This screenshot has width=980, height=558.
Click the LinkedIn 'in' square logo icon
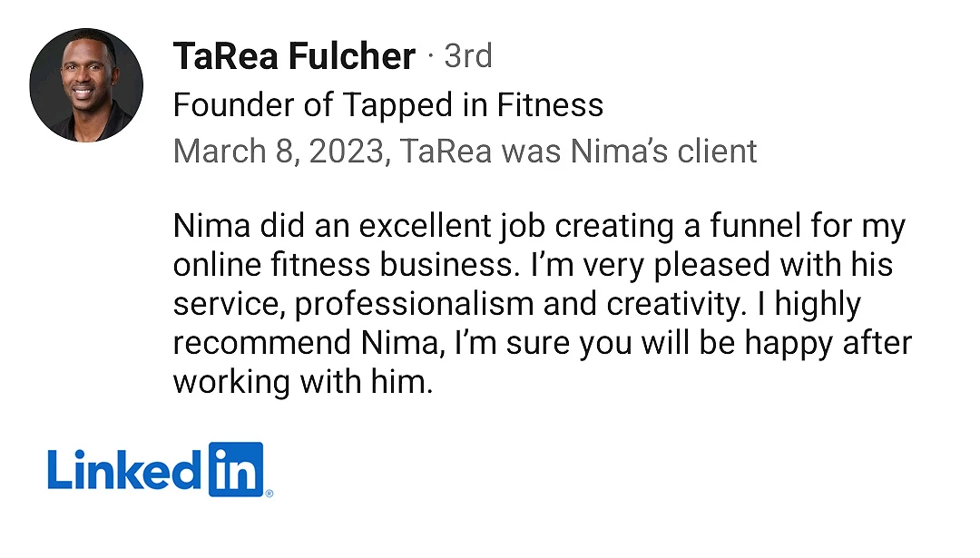click(236, 469)
